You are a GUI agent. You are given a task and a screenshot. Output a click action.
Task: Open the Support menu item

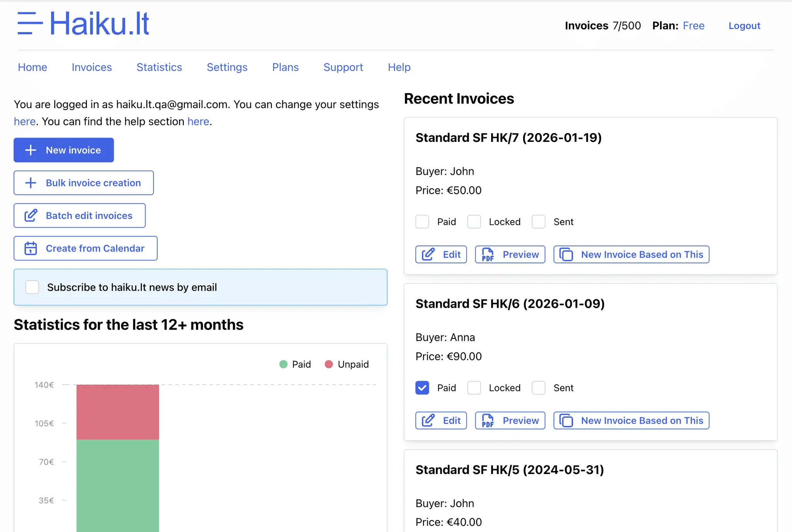(x=343, y=67)
